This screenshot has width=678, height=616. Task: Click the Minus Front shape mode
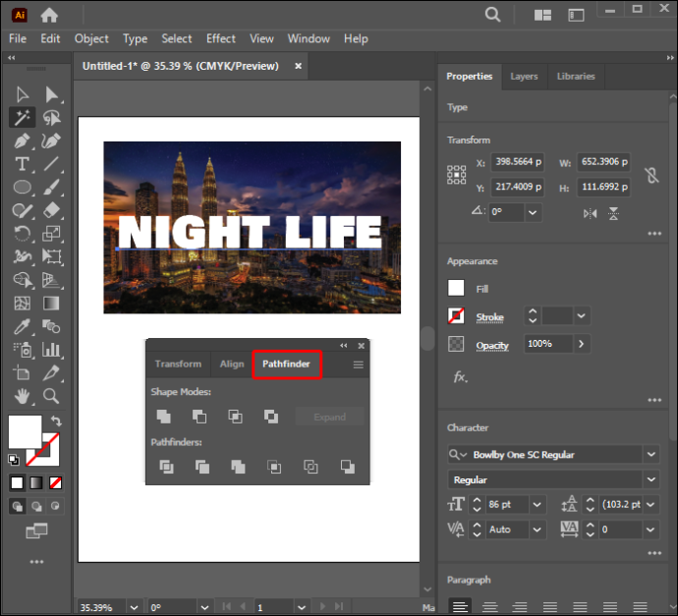(199, 417)
